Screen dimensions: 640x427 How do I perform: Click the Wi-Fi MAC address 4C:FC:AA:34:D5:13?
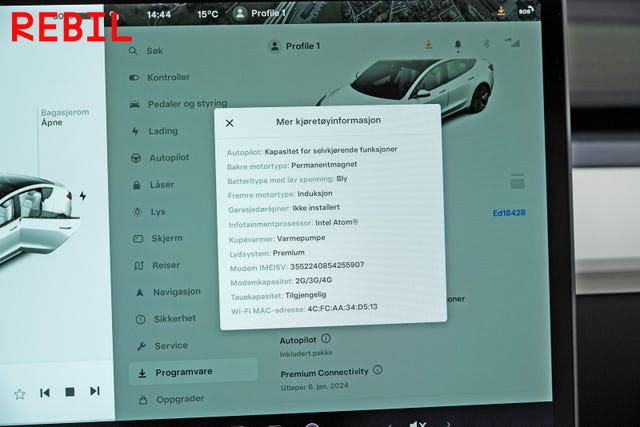coord(342,308)
